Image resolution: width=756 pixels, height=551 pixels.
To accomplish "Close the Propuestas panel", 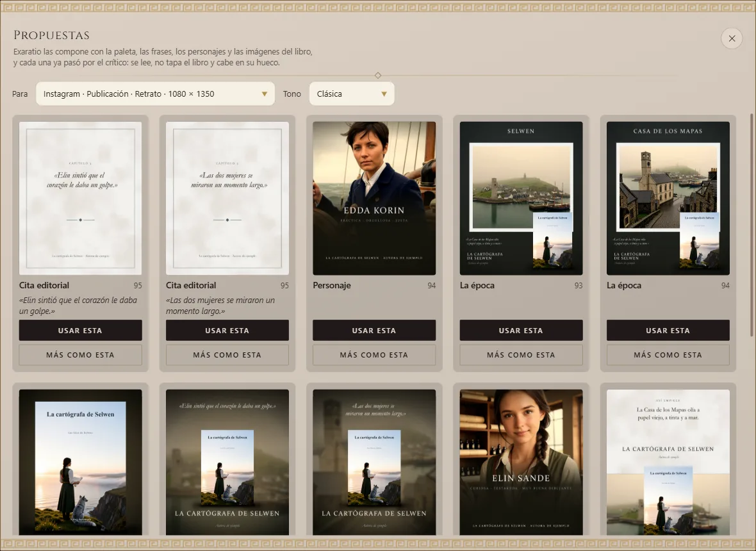I will point(732,38).
